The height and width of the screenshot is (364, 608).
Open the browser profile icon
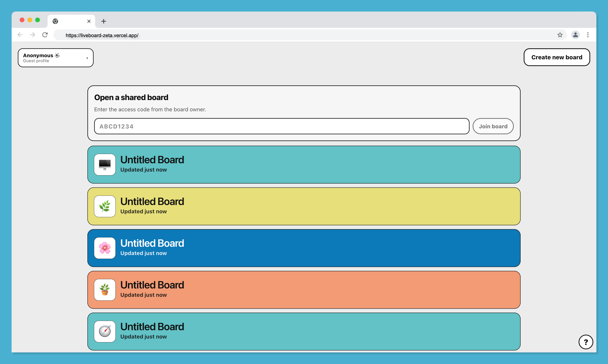(575, 35)
